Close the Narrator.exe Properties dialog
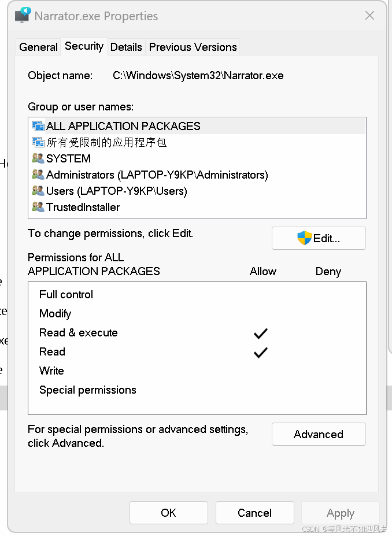 [369, 16]
